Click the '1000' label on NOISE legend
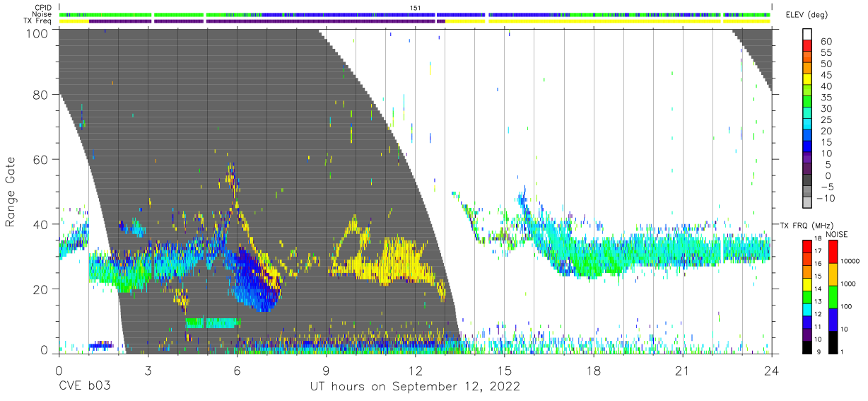 pyautogui.click(x=850, y=284)
